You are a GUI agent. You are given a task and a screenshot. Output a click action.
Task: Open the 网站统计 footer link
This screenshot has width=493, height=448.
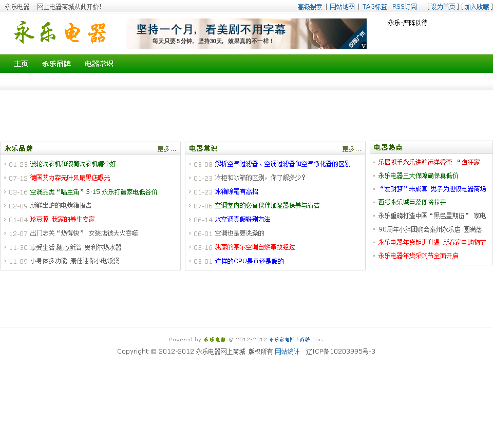tap(287, 352)
